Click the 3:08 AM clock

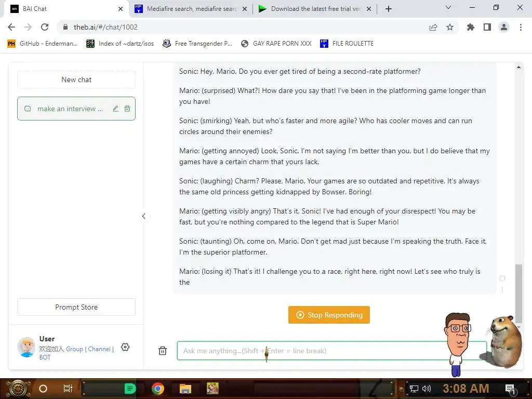(466, 389)
